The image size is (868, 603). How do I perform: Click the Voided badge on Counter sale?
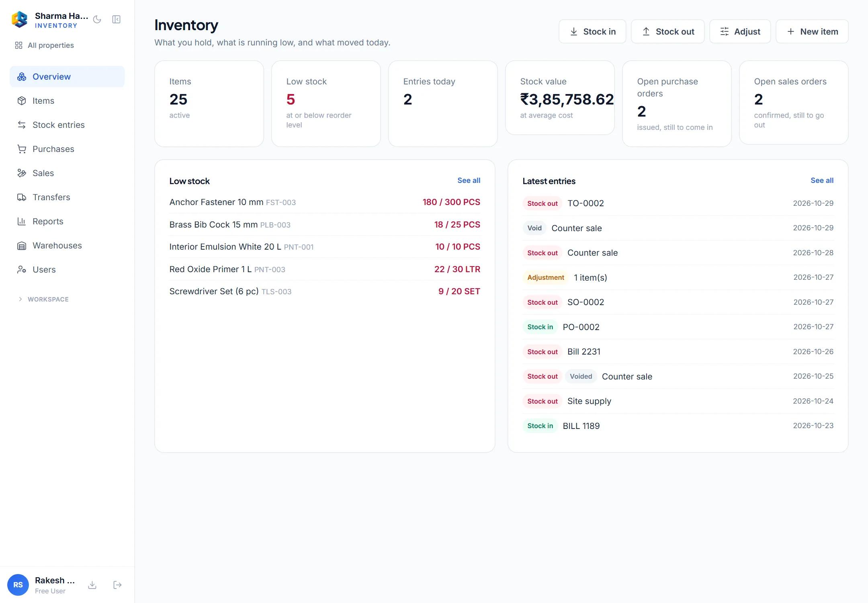(x=581, y=376)
